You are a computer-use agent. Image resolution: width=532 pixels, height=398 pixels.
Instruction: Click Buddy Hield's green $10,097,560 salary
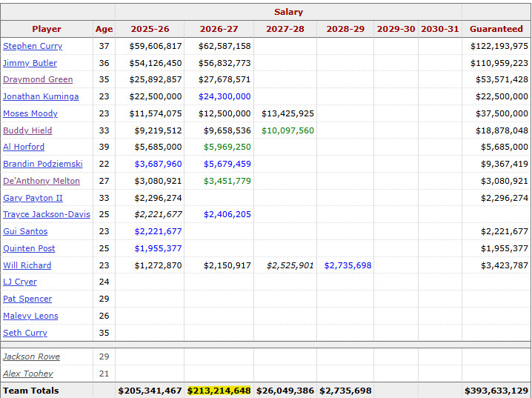[x=287, y=130]
